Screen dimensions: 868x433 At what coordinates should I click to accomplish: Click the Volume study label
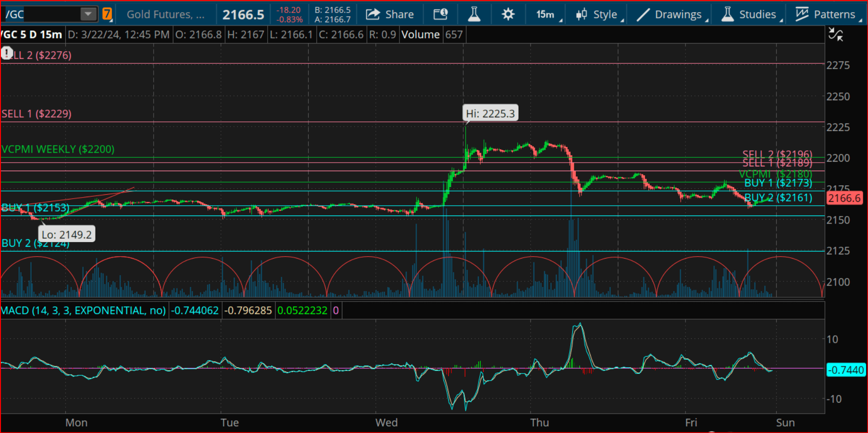coord(420,35)
